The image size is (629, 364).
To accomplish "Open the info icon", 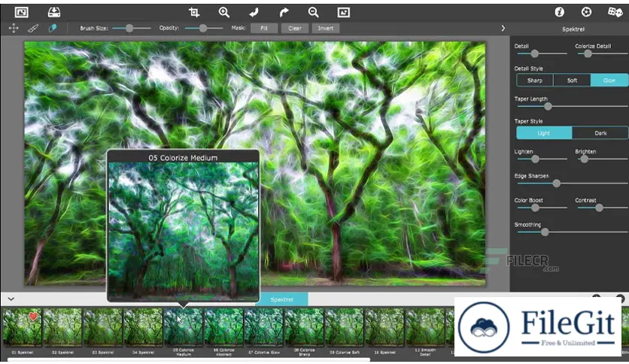I will click(559, 12).
